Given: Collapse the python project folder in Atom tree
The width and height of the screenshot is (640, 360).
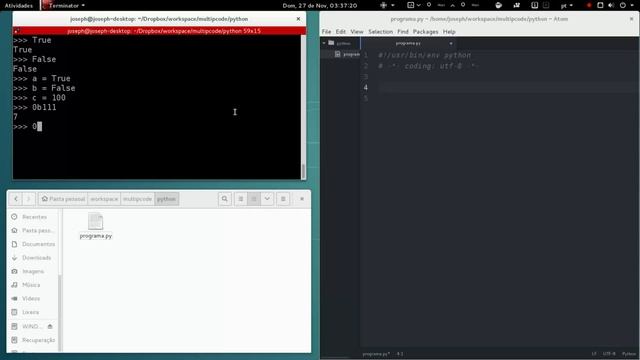Looking at the screenshot, I should [x=324, y=43].
